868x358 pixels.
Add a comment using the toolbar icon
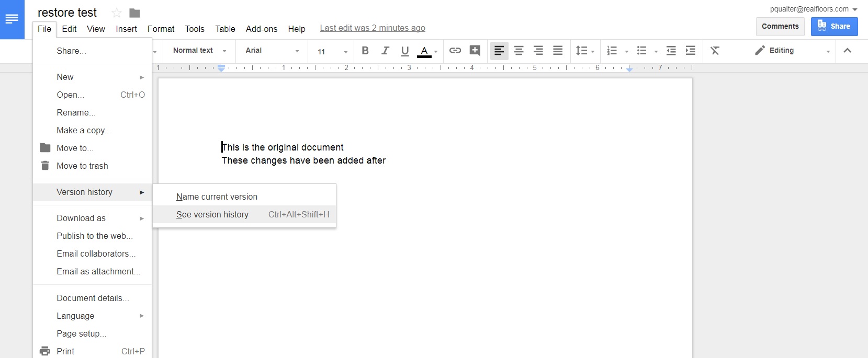click(475, 51)
